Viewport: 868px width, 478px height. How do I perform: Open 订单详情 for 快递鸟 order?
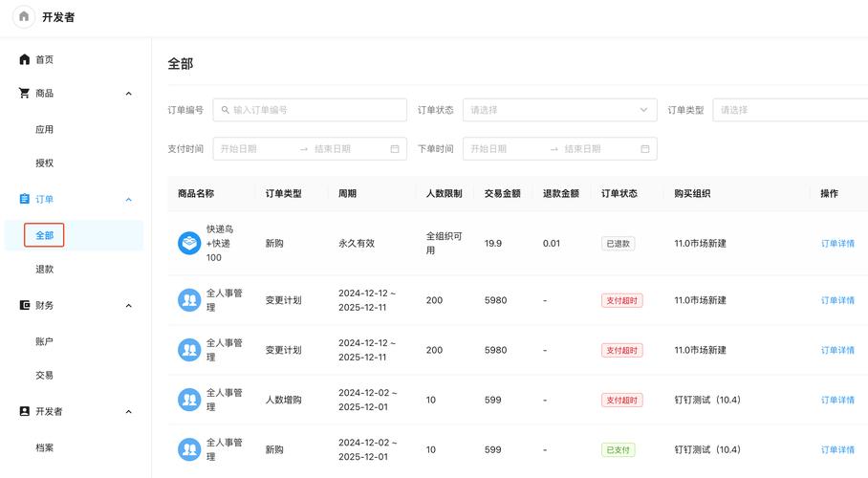pos(837,243)
